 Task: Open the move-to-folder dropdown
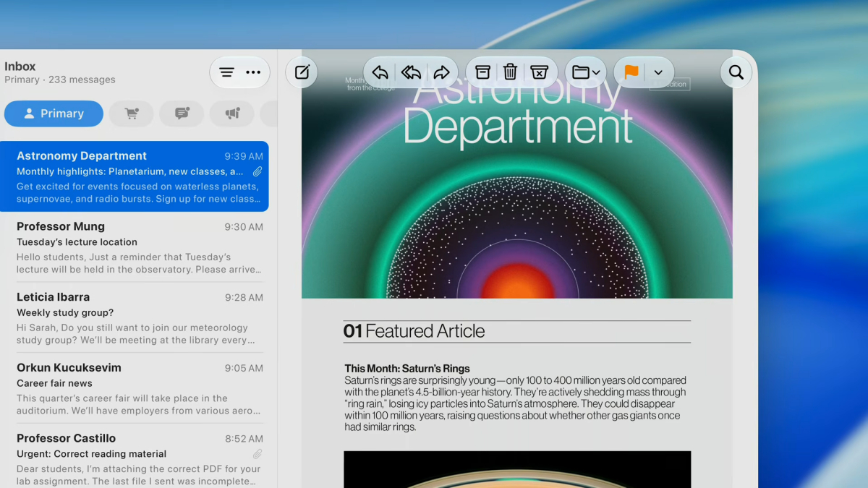(x=586, y=72)
